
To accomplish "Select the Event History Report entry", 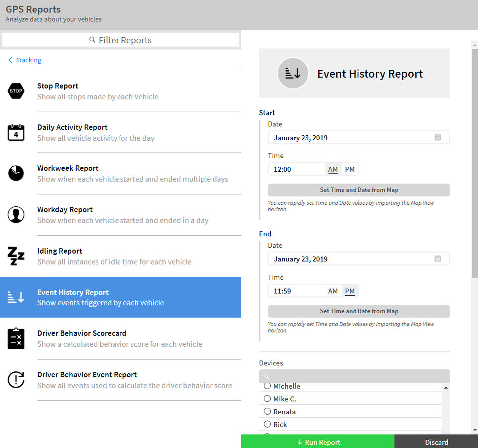I will coord(120,297).
